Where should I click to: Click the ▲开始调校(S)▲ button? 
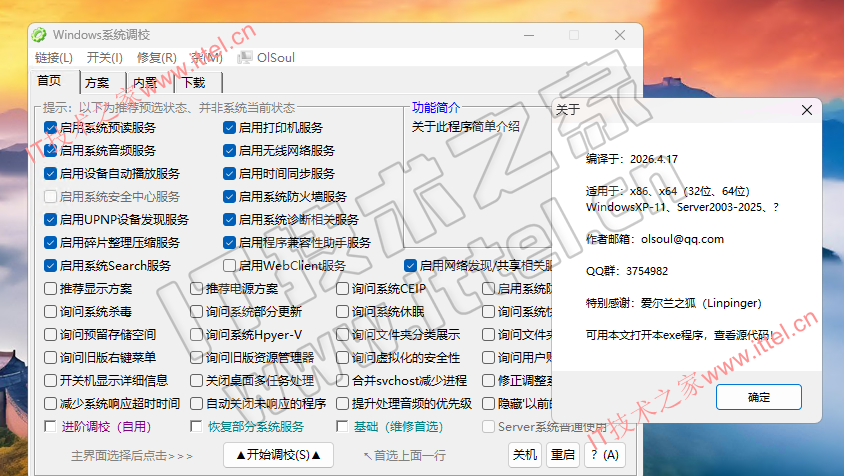tap(278, 454)
